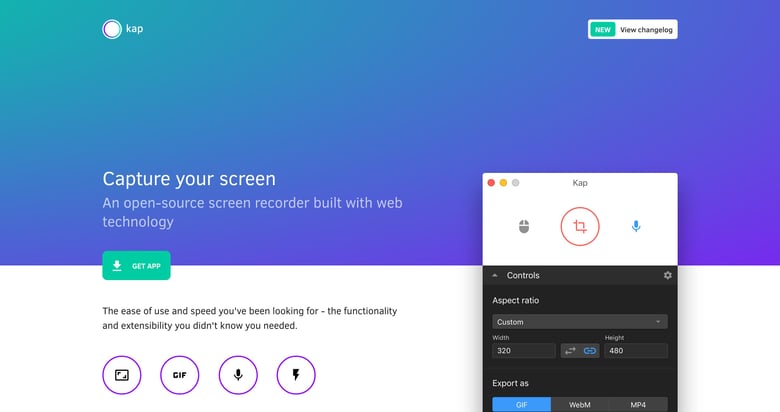Viewport: 780px width, 412px height.
Task: Click the Height input field showing 480
Action: [x=636, y=351]
